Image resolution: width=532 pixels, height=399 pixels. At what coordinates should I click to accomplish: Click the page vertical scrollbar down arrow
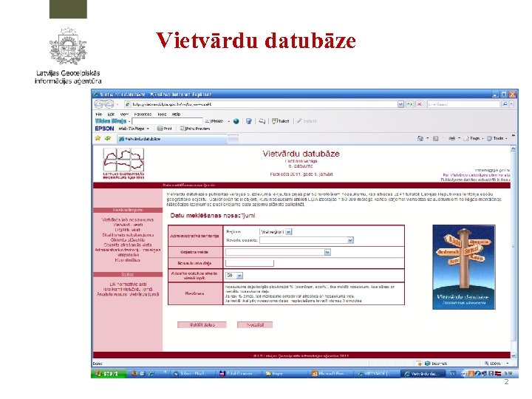[x=513, y=355]
